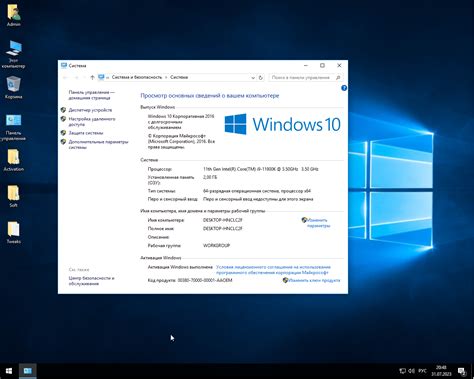The width and height of the screenshot is (474, 379).
Task: Show the taskbar clock and calendar
Action: [441, 371]
